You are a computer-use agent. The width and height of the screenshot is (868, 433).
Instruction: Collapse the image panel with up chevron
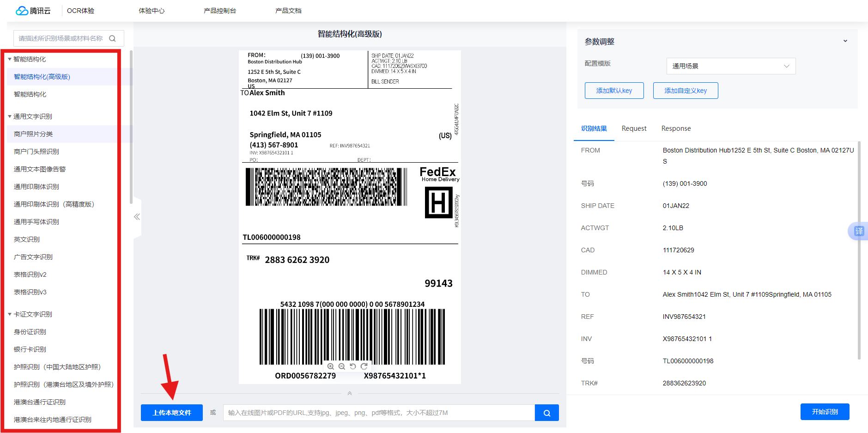pos(350,393)
